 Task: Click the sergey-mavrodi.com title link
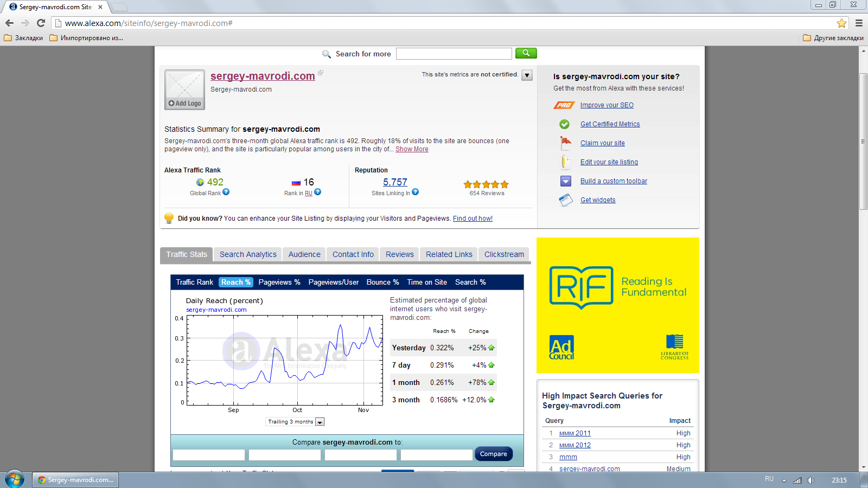coord(263,76)
